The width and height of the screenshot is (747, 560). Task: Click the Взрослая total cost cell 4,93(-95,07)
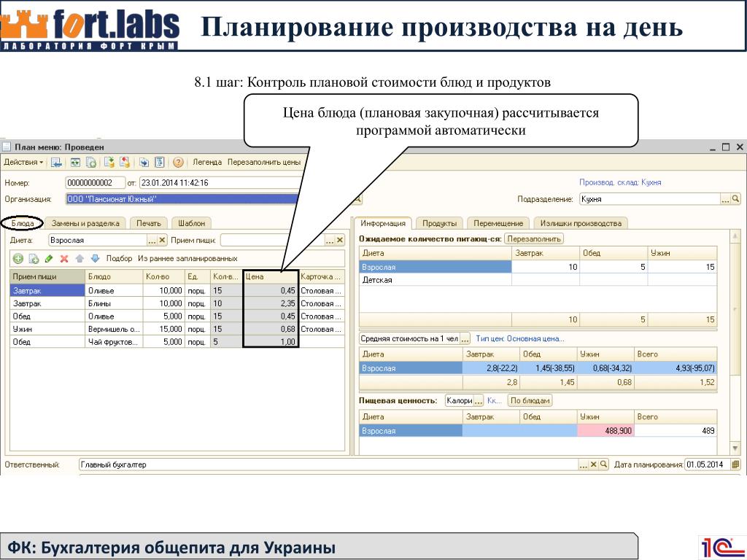676,368
